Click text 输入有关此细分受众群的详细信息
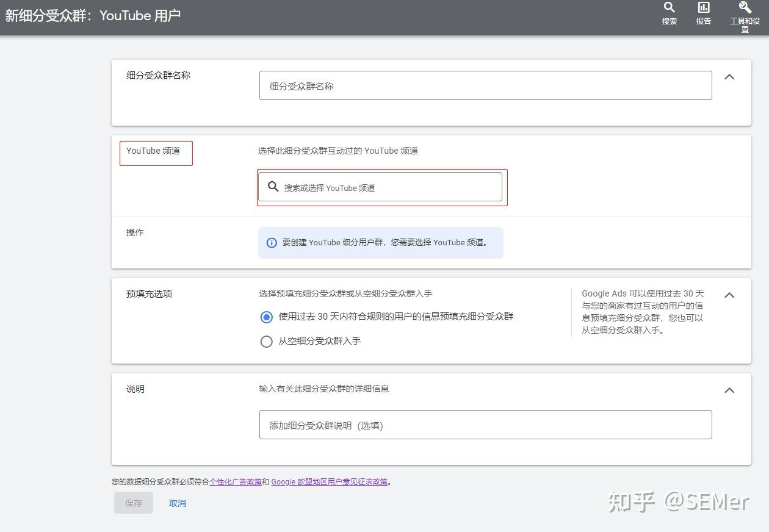 pos(324,389)
